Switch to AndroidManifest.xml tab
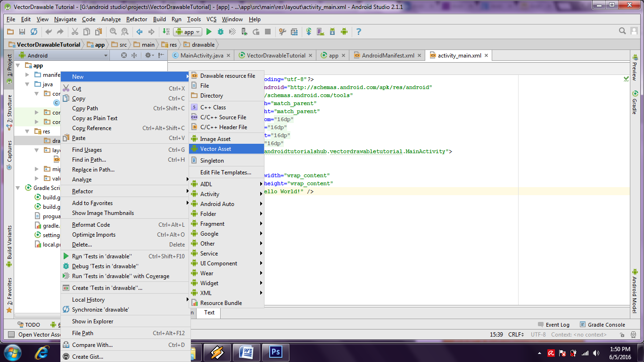 [388, 56]
